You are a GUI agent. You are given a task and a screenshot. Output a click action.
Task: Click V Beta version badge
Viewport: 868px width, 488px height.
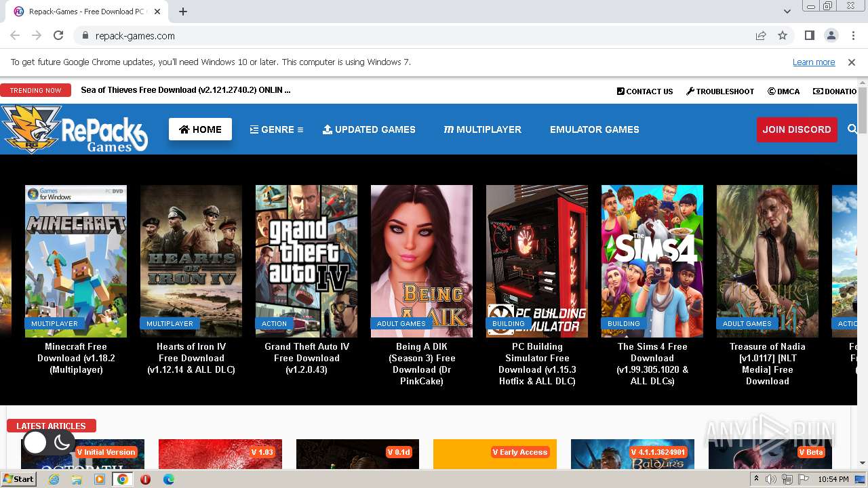tap(811, 452)
